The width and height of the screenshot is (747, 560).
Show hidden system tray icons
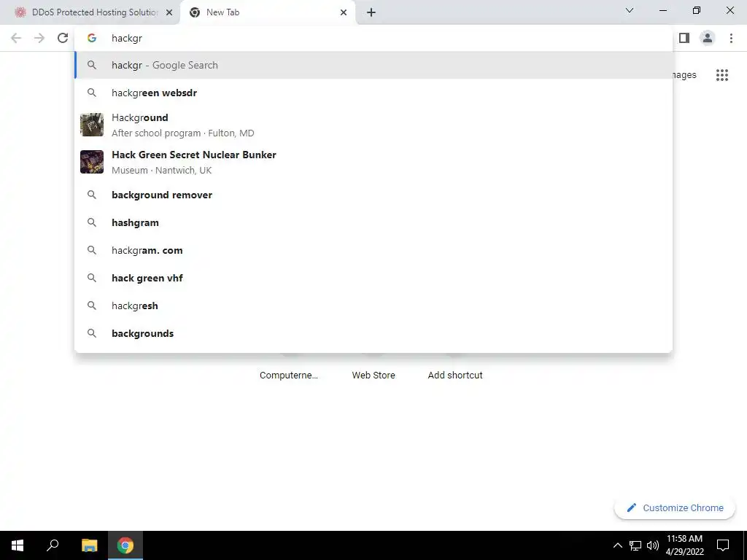pos(617,545)
